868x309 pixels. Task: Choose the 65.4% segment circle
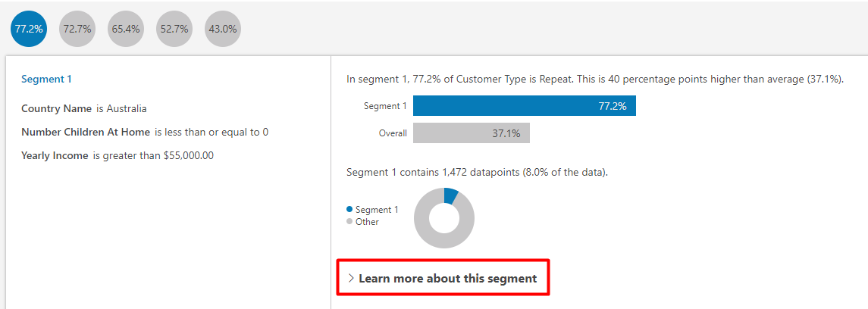click(x=126, y=29)
